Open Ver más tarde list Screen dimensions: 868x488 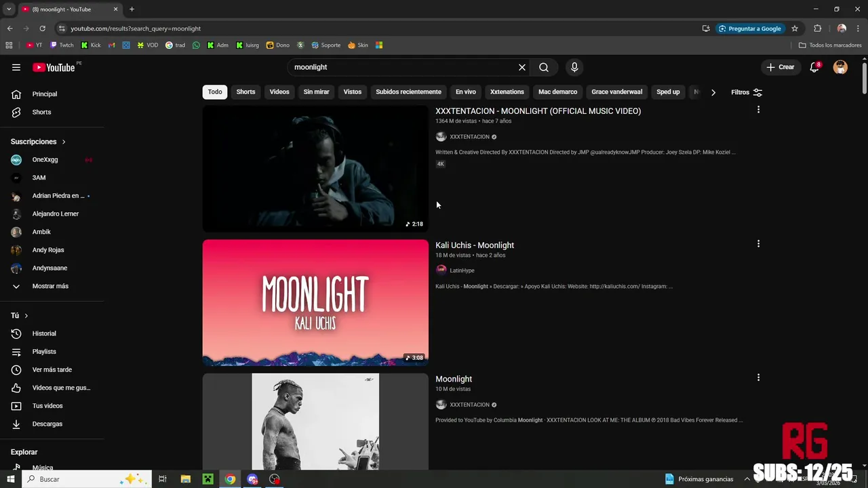coord(52,369)
